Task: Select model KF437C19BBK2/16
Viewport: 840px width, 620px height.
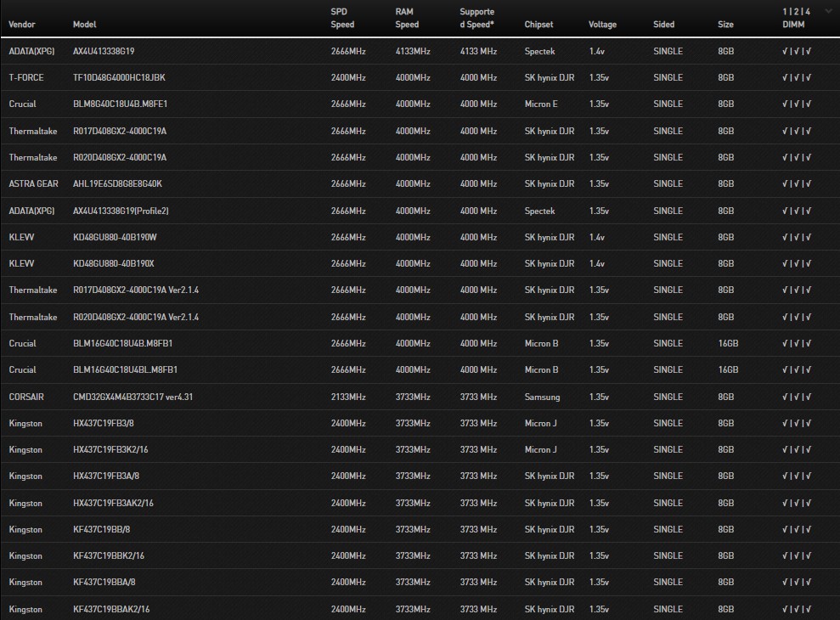Action: click(x=109, y=555)
